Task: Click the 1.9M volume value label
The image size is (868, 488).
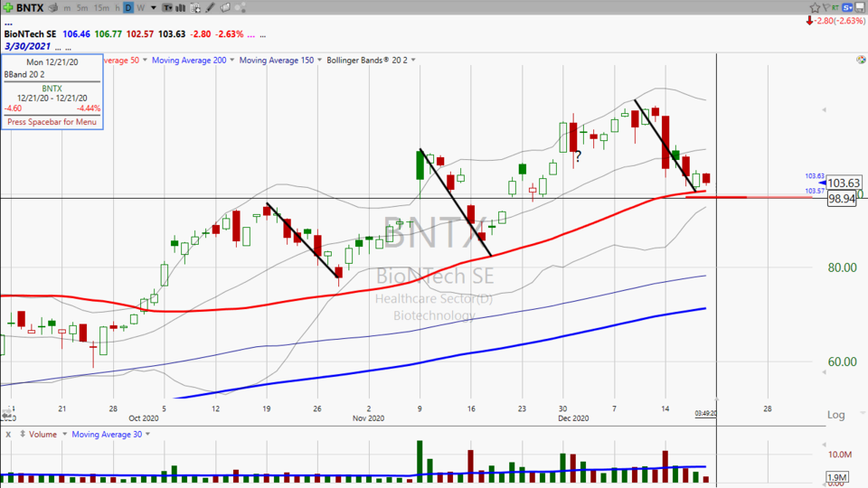Action: pos(837,477)
